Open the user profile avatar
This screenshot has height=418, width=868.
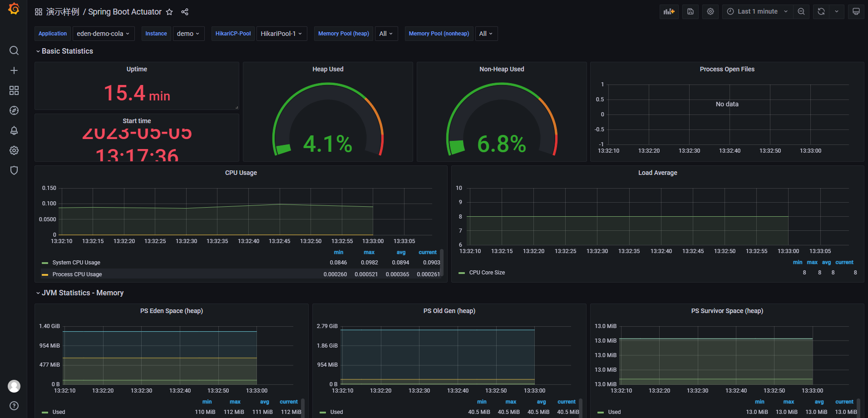[x=14, y=386]
